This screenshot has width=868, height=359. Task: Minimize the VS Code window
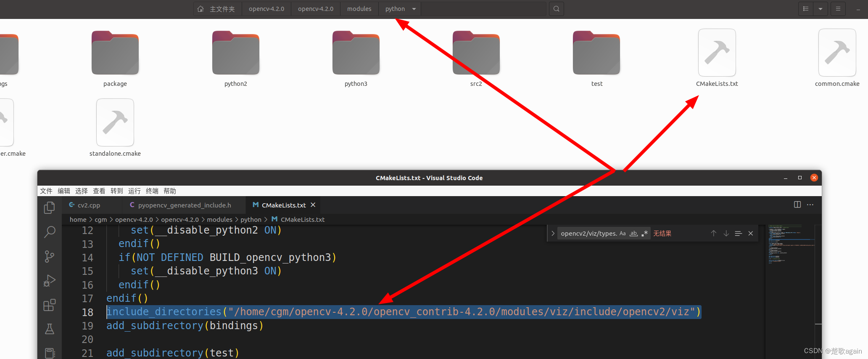786,178
